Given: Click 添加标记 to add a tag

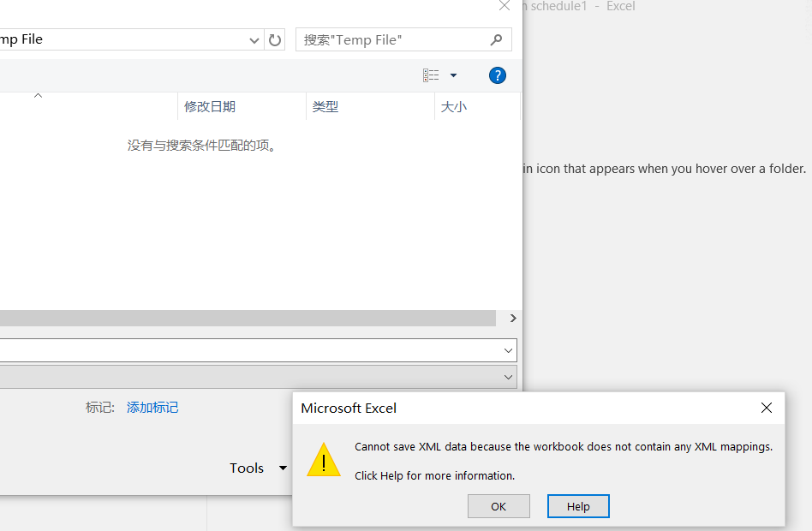Looking at the screenshot, I should pyautogui.click(x=152, y=407).
